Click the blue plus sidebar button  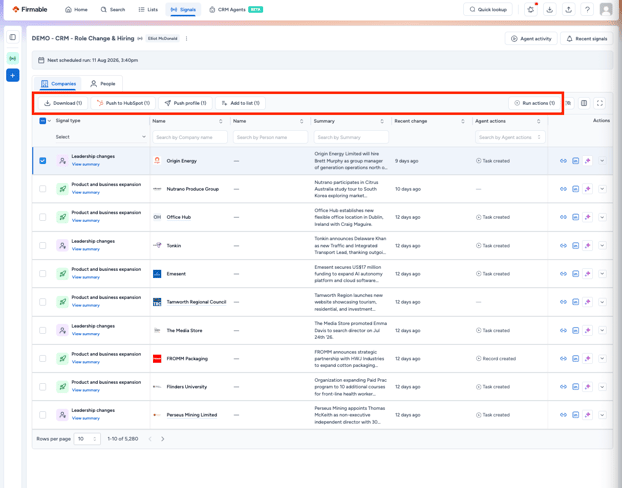tap(13, 75)
